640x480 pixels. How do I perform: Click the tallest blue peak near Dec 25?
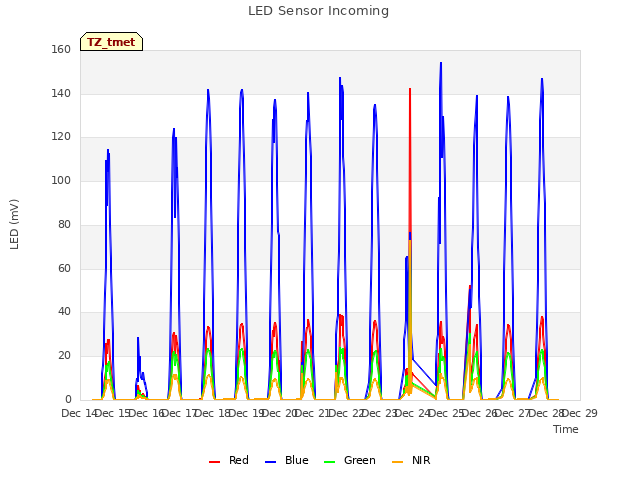pyautogui.click(x=441, y=63)
